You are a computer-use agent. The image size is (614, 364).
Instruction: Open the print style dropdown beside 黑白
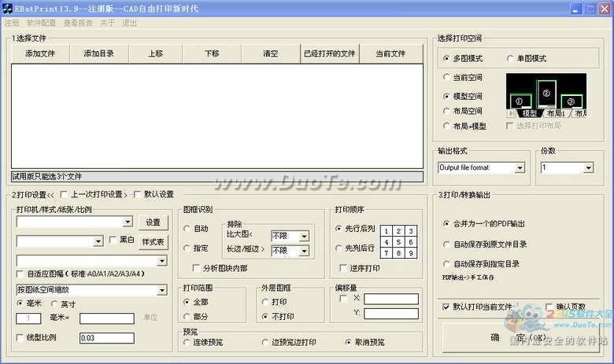pos(98,241)
